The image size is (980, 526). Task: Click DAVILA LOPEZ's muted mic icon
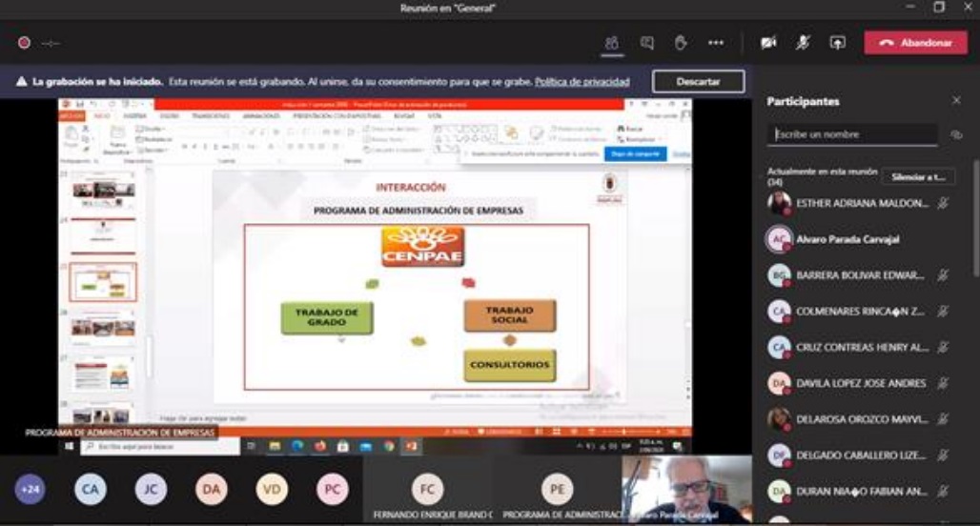[x=943, y=383]
